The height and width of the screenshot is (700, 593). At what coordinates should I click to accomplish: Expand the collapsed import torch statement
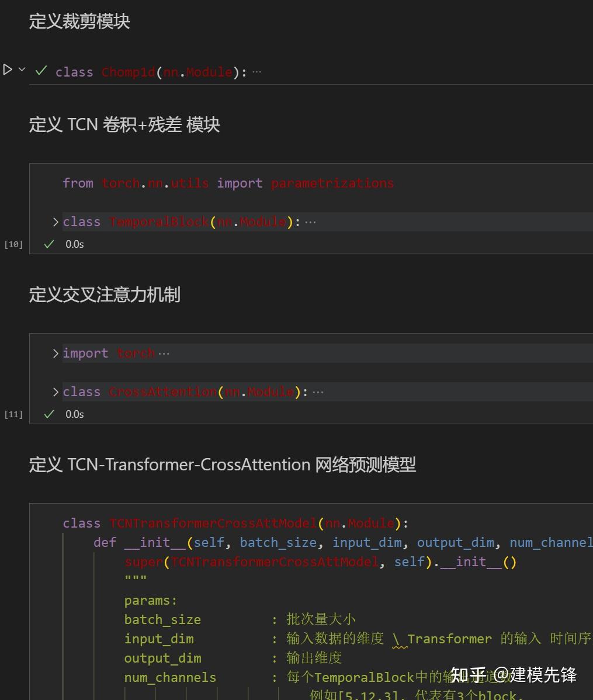pos(55,353)
